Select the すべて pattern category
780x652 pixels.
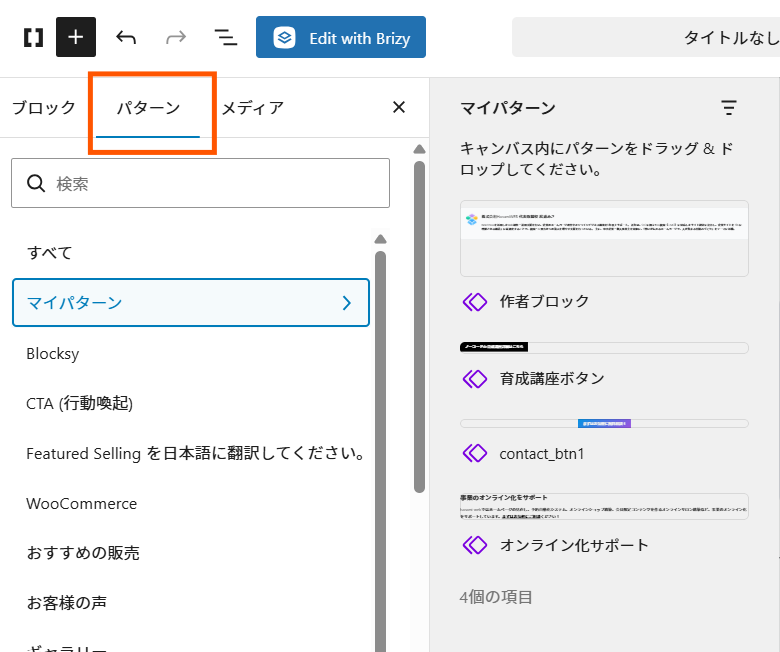[50, 252]
